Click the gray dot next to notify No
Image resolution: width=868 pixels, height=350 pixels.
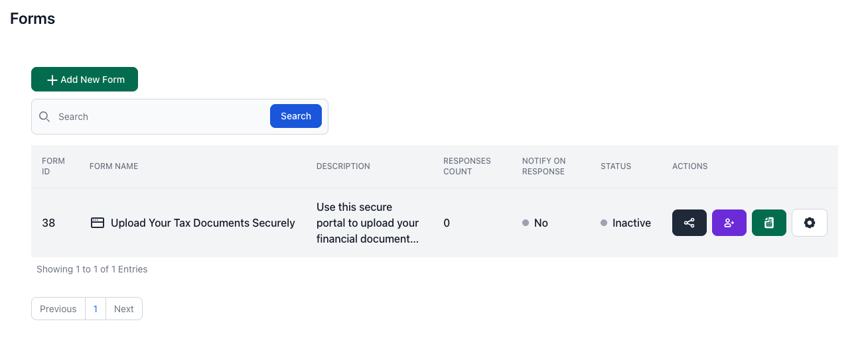[x=526, y=223]
